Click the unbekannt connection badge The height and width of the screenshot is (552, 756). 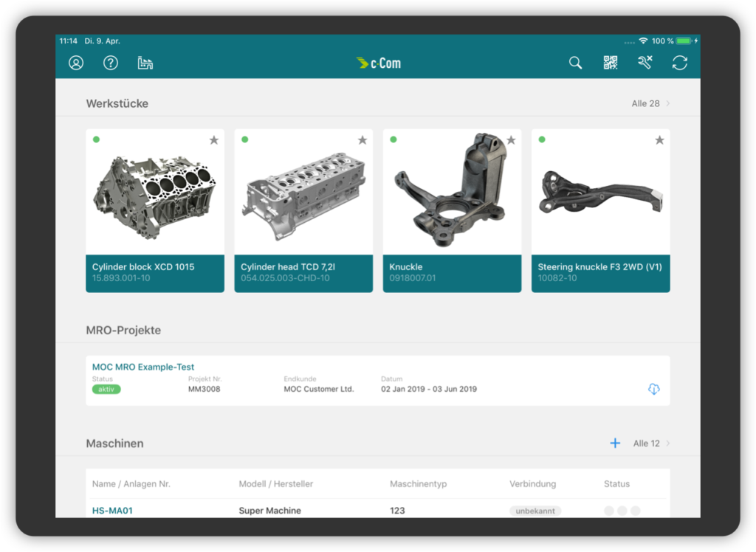pyautogui.click(x=535, y=511)
